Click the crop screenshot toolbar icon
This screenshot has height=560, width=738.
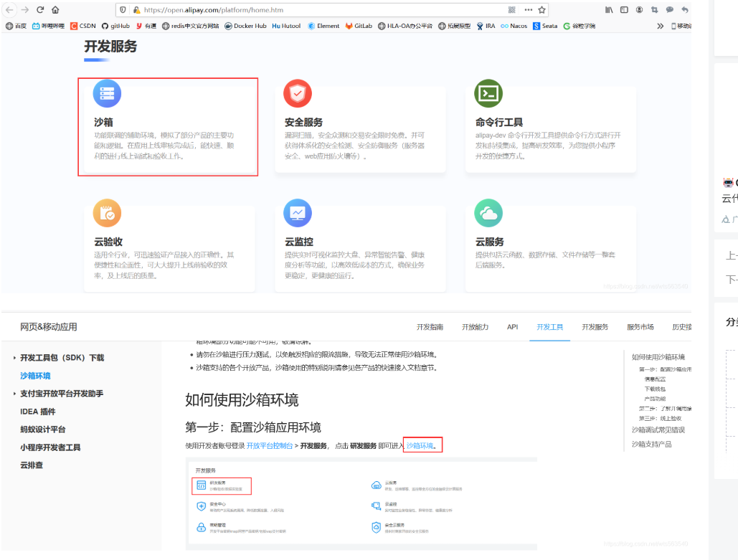coord(654,9)
